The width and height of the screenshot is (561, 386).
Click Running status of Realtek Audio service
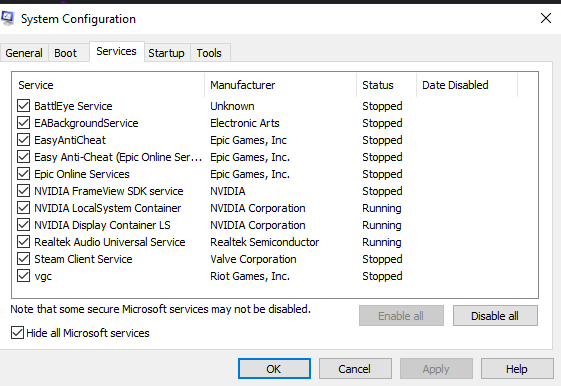[382, 242]
